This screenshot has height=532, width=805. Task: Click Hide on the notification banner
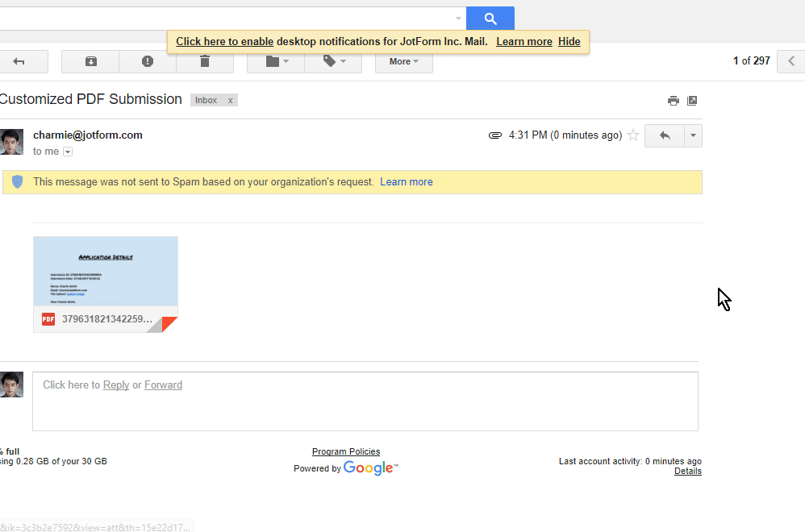569,42
